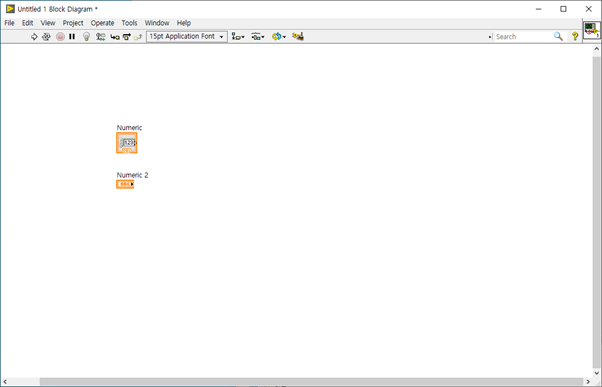Open the Tools menu

[129, 23]
